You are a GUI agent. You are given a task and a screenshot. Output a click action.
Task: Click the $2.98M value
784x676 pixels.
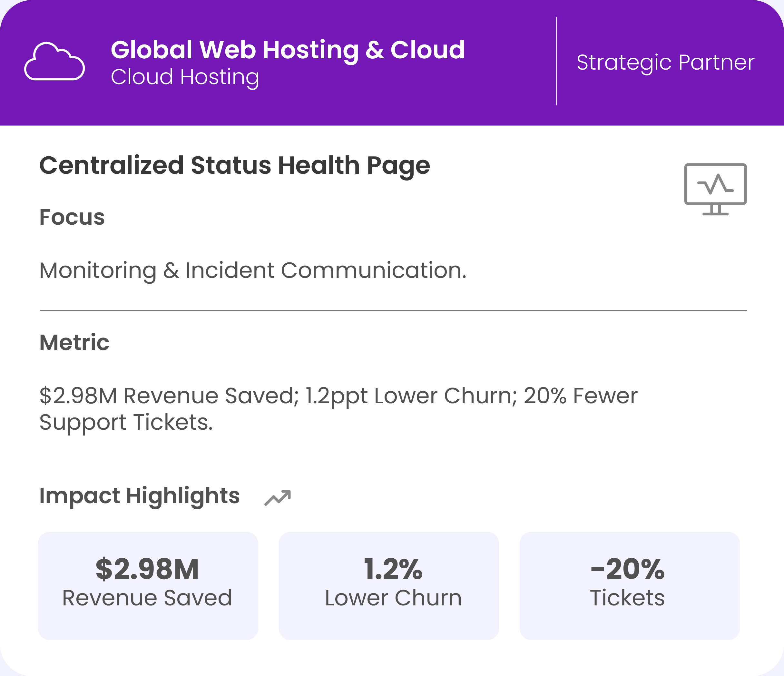(147, 569)
